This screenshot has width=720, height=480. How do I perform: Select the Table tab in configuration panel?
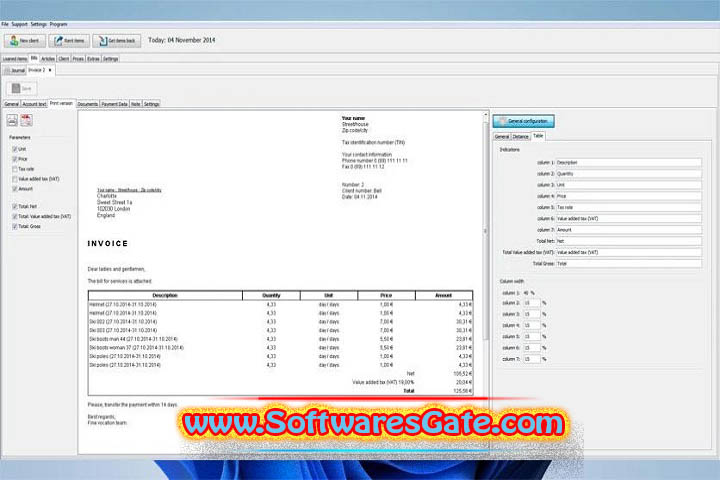[538, 136]
